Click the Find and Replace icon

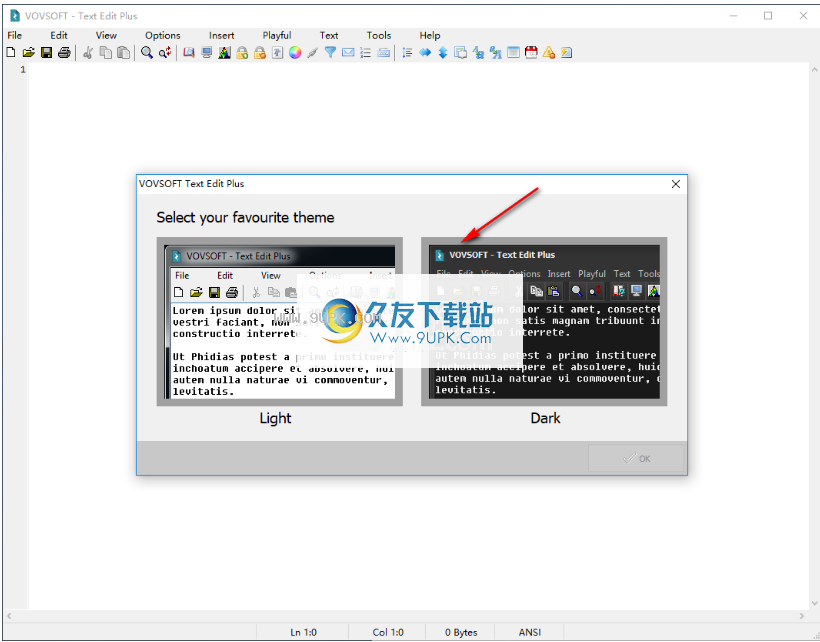[x=165, y=52]
